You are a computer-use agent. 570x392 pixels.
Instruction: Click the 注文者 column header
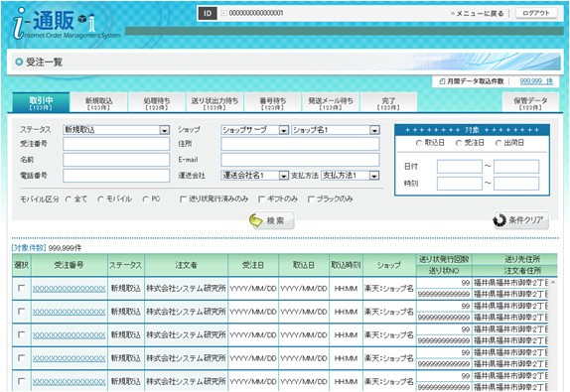(186, 265)
